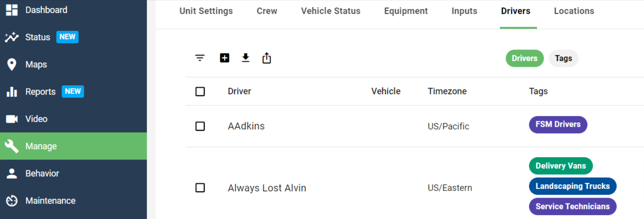Image resolution: width=644 pixels, height=219 pixels.
Task: Click the FSM Drivers tag
Action: coord(558,124)
